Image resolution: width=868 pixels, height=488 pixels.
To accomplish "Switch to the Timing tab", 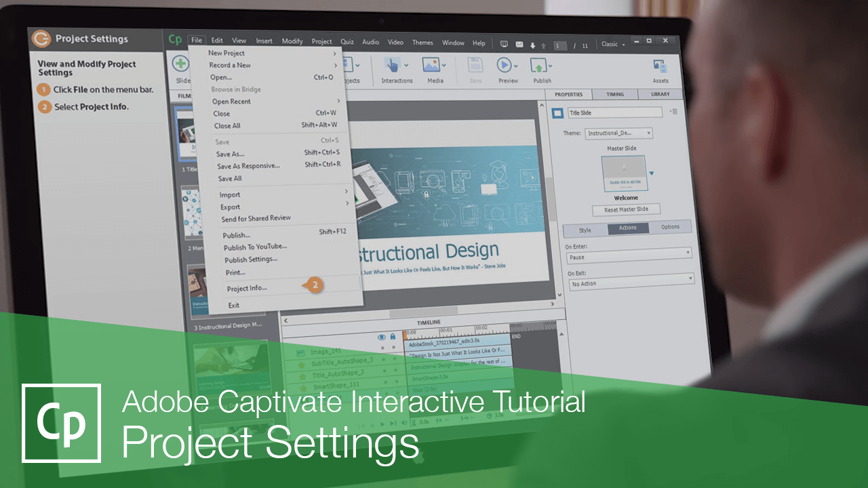I will (x=615, y=94).
